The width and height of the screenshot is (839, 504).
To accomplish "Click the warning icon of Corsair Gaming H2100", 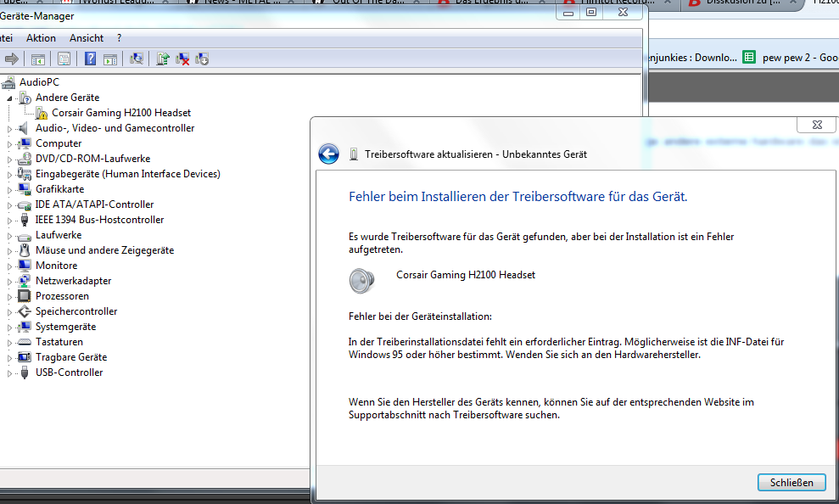I will pos(42,113).
